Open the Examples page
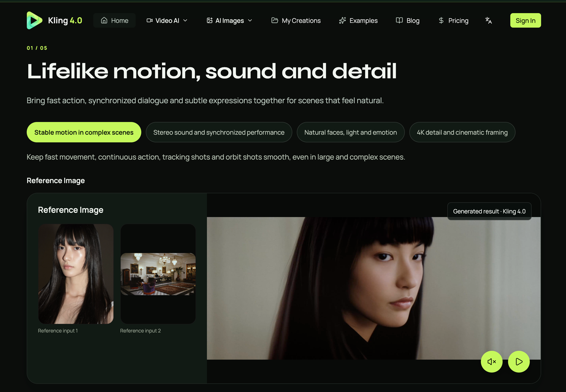566x392 pixels. point(358,20)
